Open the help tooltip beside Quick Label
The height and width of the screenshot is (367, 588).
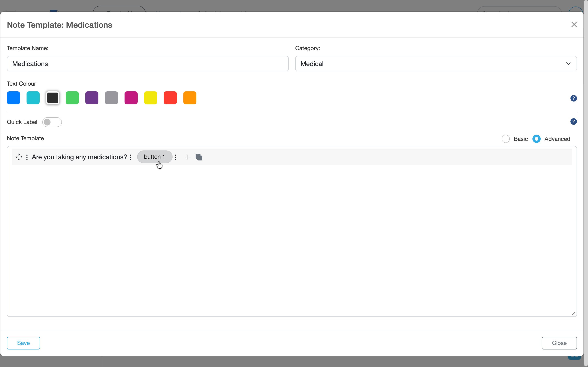coord(574,121)
